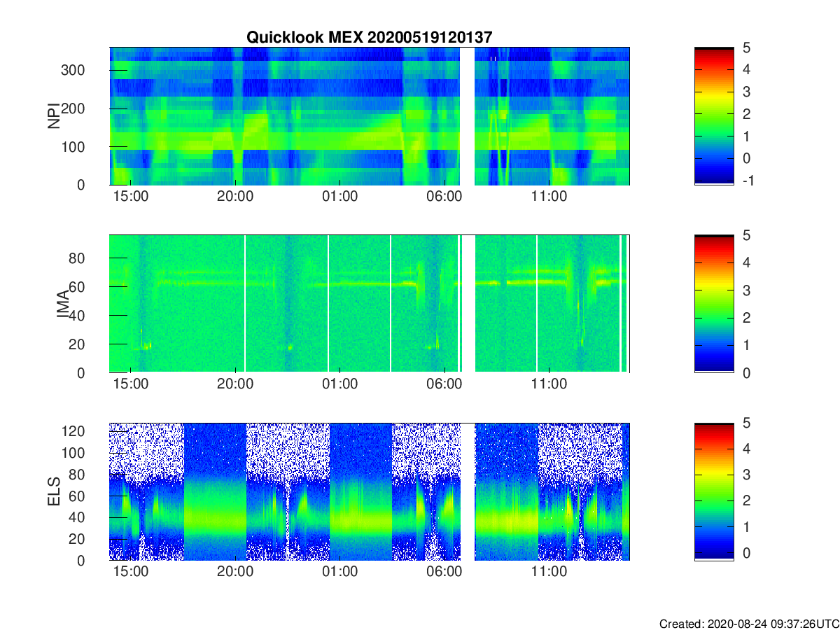Click the 0 tick on ELS colorbar
The image size is (840, 630).
(746, 552)
